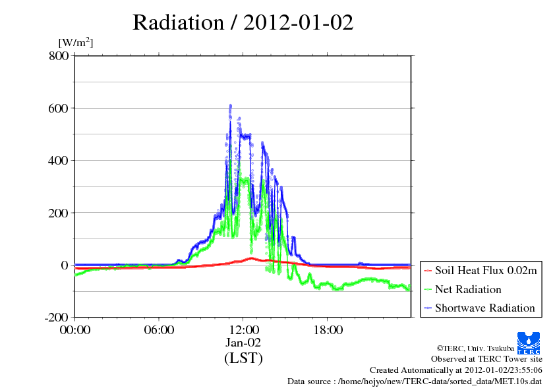Click the data source file path text

(x=415, y=381)
